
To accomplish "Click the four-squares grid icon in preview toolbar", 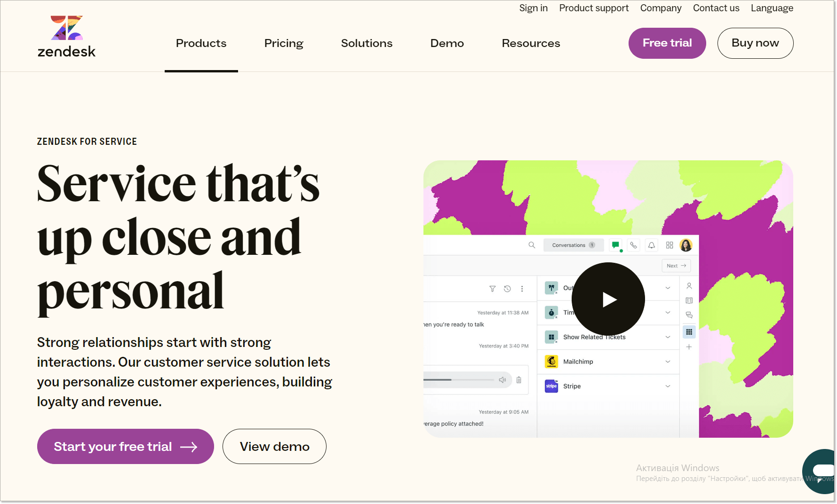I will click(x=670, y=245).
